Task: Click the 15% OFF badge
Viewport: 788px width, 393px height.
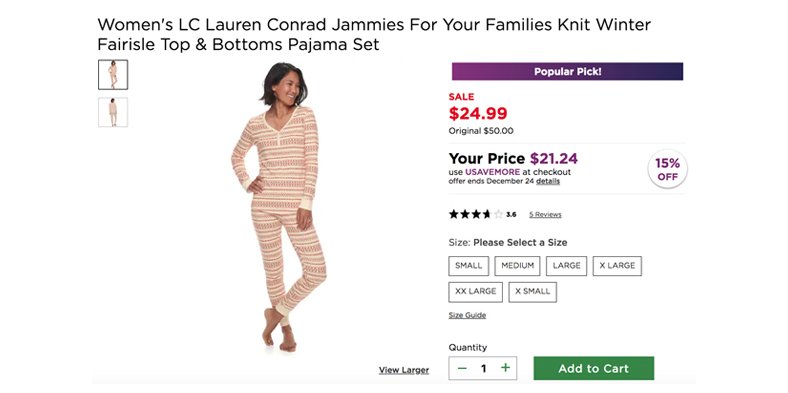Action: click(x=667, y=169)
